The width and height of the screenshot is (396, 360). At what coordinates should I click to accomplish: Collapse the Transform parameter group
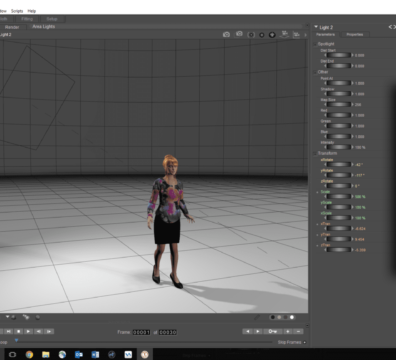tap(316, 153)
